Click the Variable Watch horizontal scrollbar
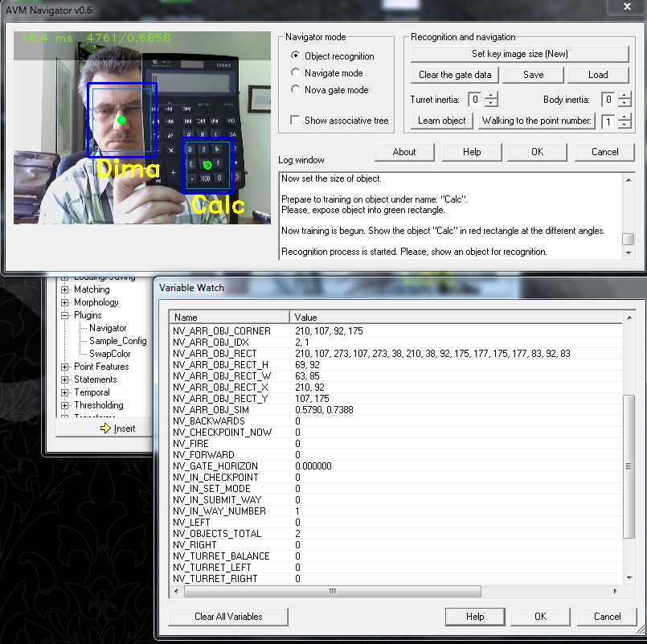 (x=331, y=592)
